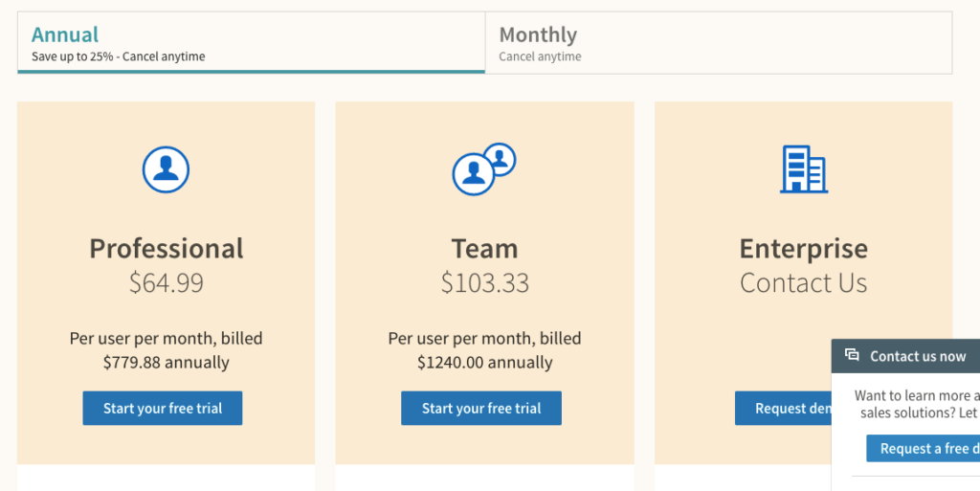
Task: Click the Professional single-user icon
Action: (x=166, y=170)
